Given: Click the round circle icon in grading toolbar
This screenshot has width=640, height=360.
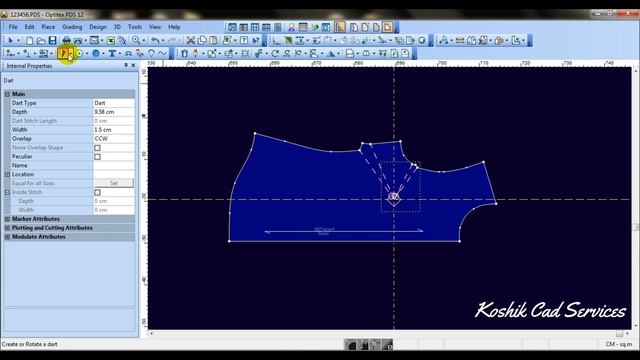Looking at the screenshot, I should [422, 40].
